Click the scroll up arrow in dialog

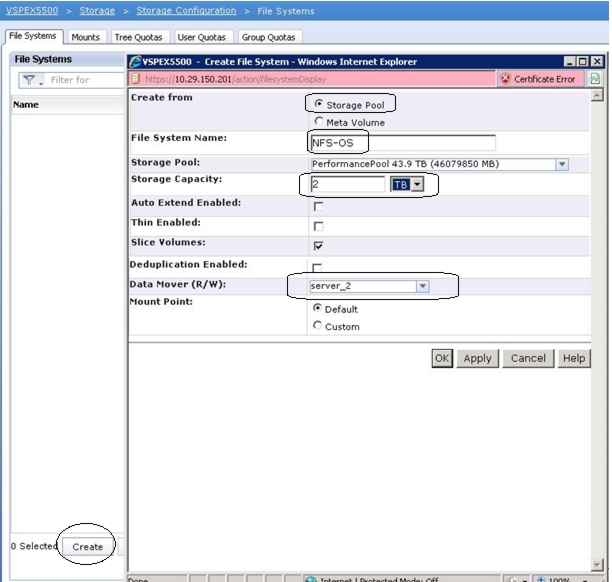coord(597,95)
